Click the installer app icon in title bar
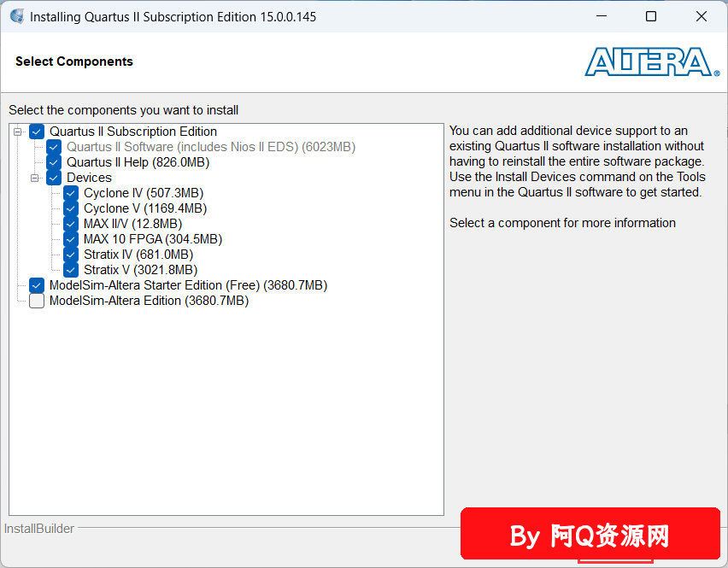Screen dimensions: 728x568 [17, 17]
